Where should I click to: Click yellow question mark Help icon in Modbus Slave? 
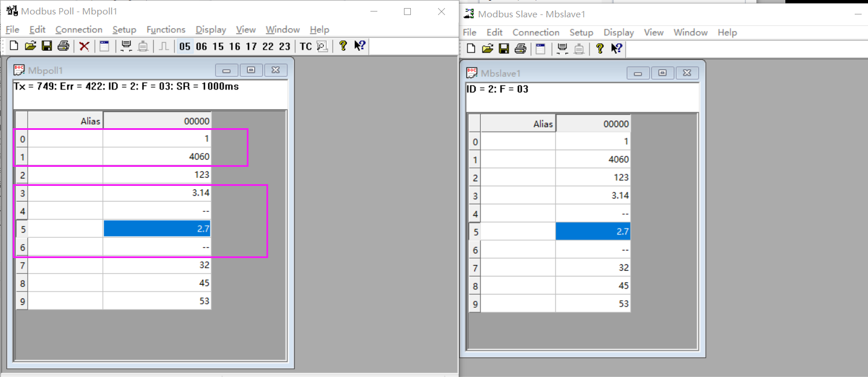[x=600, y=48]
